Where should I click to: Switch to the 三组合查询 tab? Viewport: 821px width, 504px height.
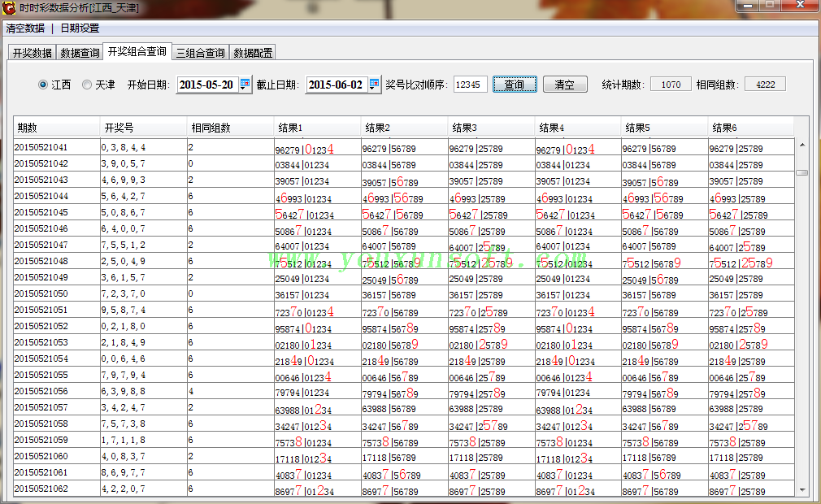[201, 53]
